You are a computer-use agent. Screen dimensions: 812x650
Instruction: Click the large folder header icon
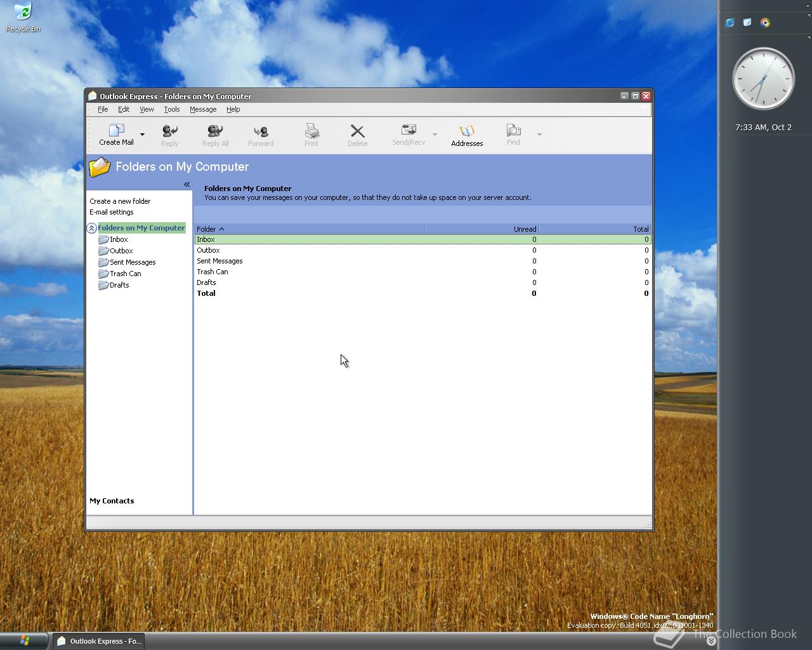pos(100,166)
